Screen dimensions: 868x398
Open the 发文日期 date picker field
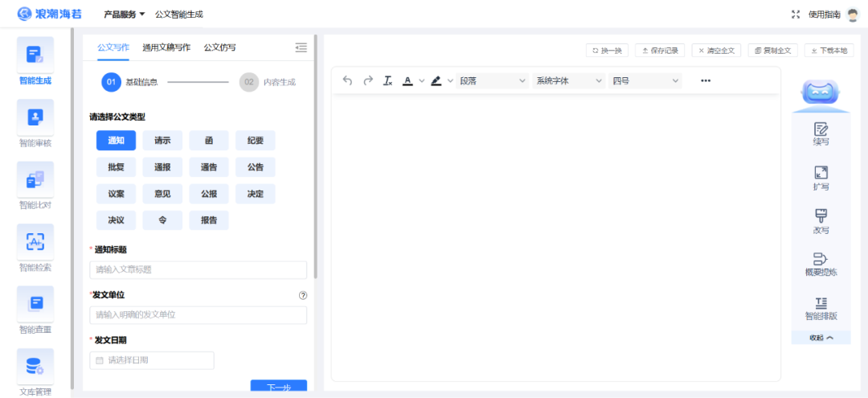[152, 360]
